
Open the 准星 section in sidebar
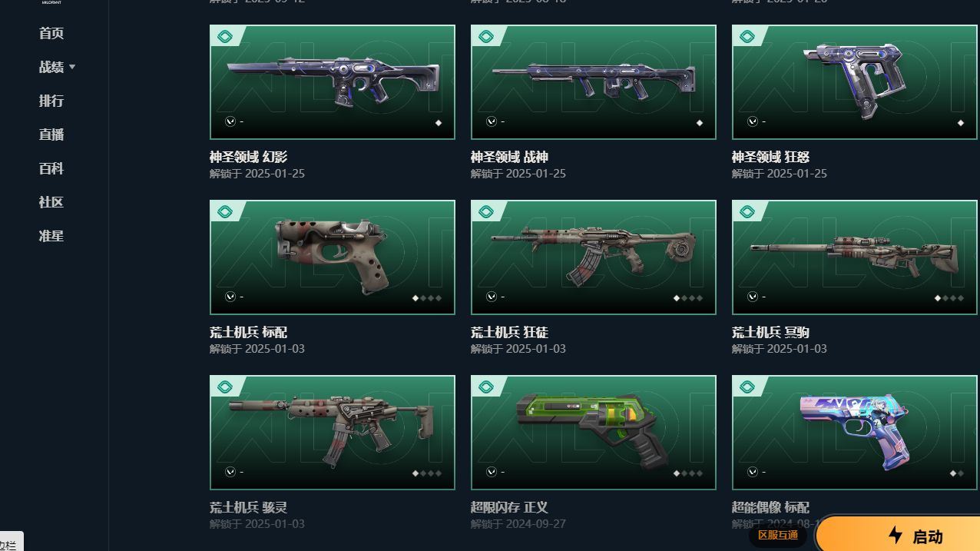click(x=51, y=236)
